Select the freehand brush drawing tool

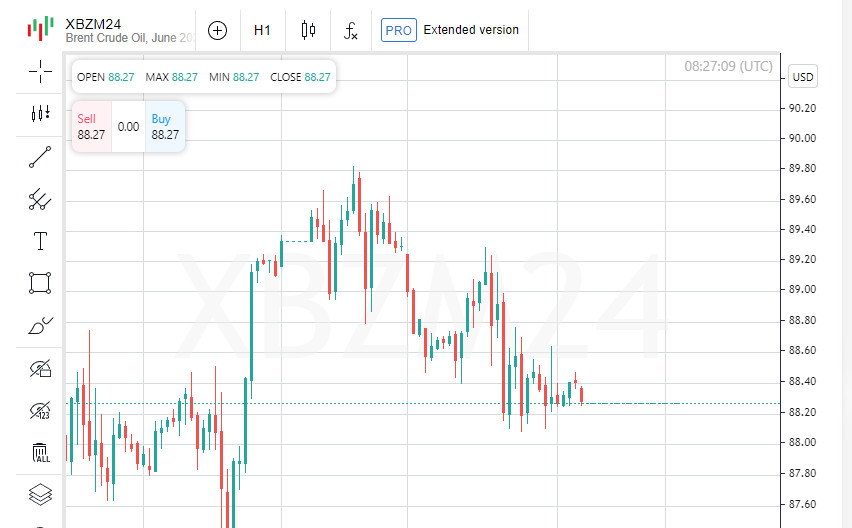pyautogui.click(x=40, y=325)
